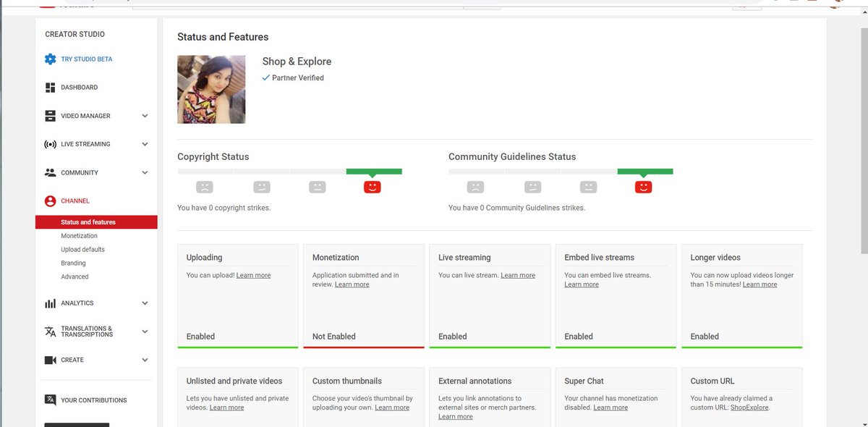Click the Try Studio Beta gear icon
The width and height of the screenshot is (868, 427).
[x=50, y=59]
